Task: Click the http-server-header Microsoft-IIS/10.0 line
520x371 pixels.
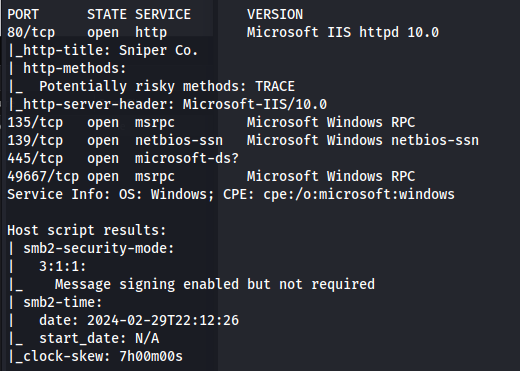Action: pyautogui.click(x=167, y=104)
